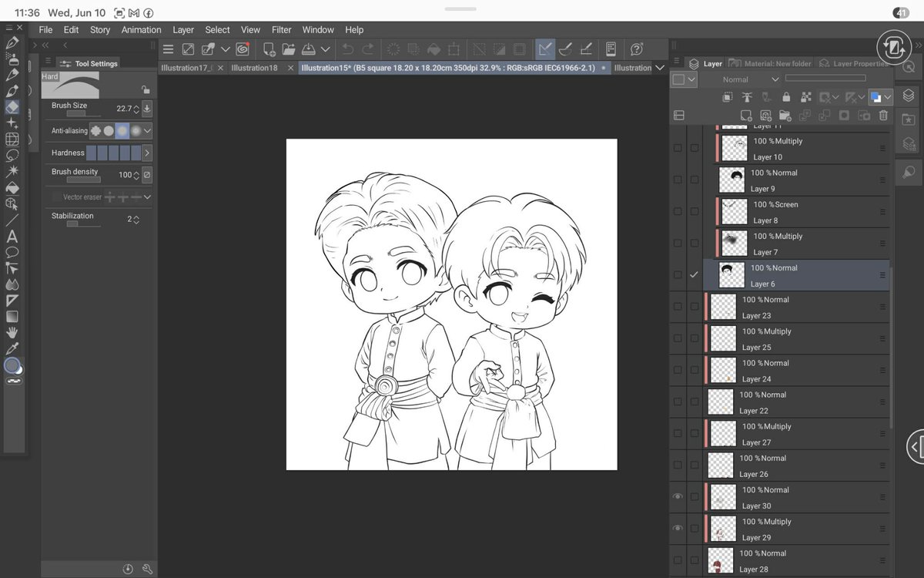The width and height of the screenshot is (924, 578).
Task: Click the Undo arrow in command bar
Action: click(x=348, y=49)
